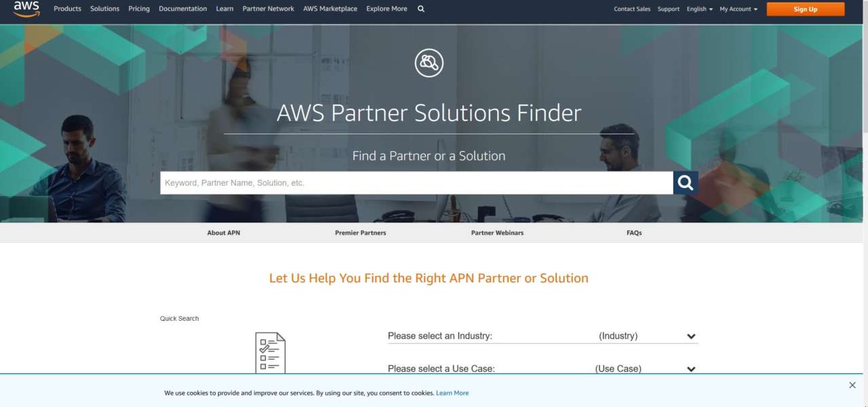Click the vertical page scrollbar
This screenshot has width=868, height=407.
pyautogui.click(x=864, y=203)
